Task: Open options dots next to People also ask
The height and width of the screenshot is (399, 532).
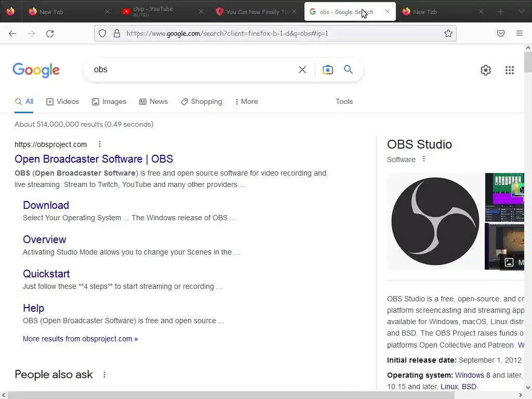Action: pyautogui.click(x=104, y=375)
